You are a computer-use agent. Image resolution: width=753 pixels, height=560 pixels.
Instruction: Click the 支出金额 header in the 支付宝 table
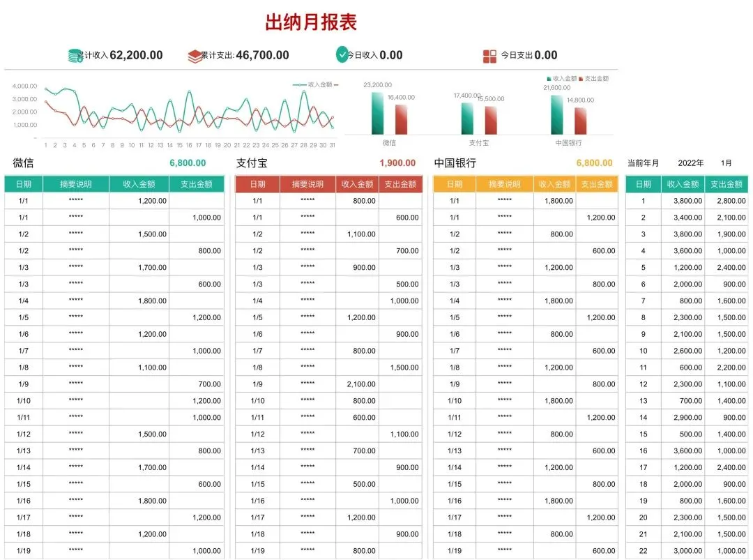(400, 184)
